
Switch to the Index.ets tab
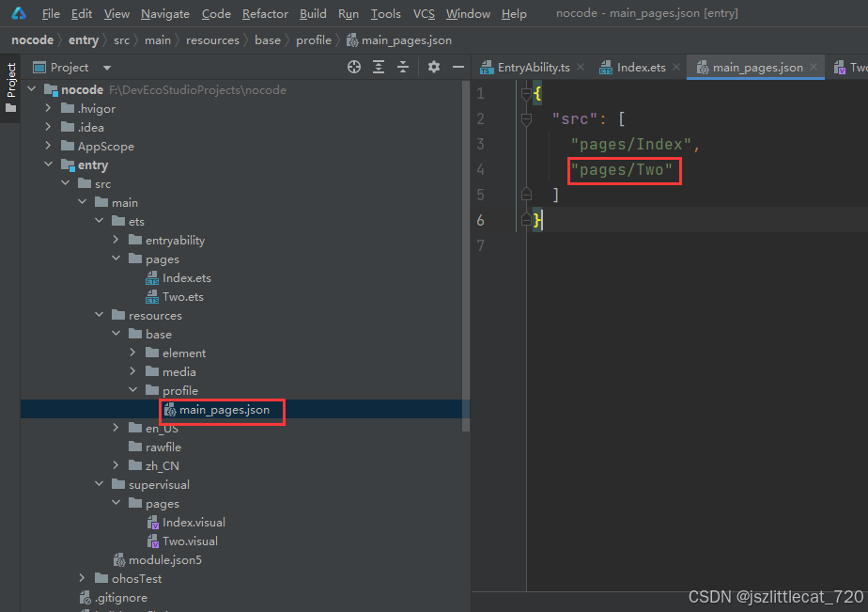click(641, 68)
